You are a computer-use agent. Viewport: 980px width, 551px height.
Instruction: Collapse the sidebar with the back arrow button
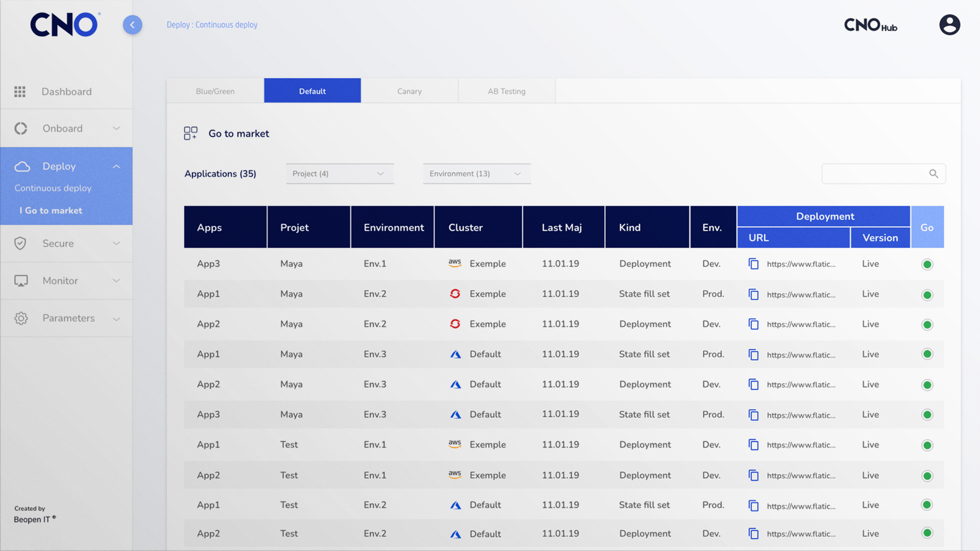click(132, 25)
